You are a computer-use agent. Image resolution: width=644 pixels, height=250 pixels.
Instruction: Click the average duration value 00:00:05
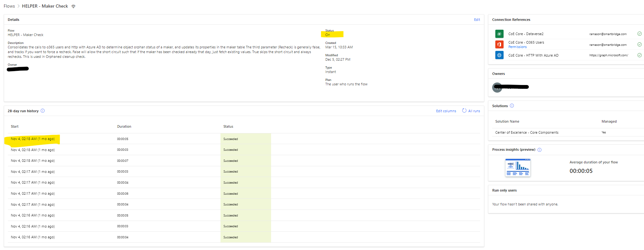581,171
